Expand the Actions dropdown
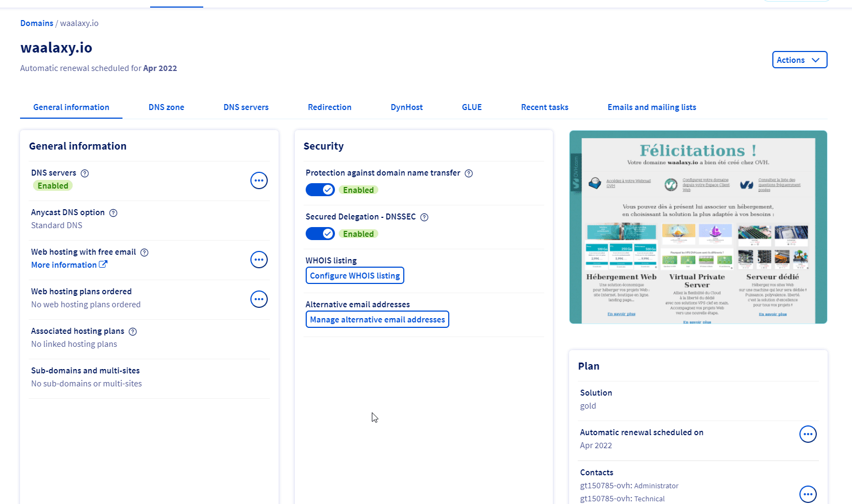 [x=799, y=60]
